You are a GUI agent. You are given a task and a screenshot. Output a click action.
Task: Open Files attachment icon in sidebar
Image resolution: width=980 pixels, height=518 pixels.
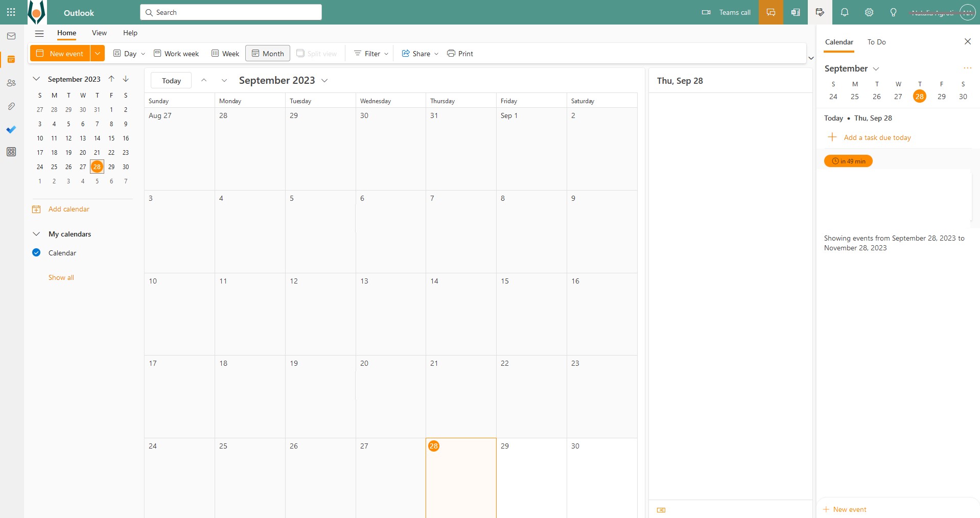tap(11, 106)
